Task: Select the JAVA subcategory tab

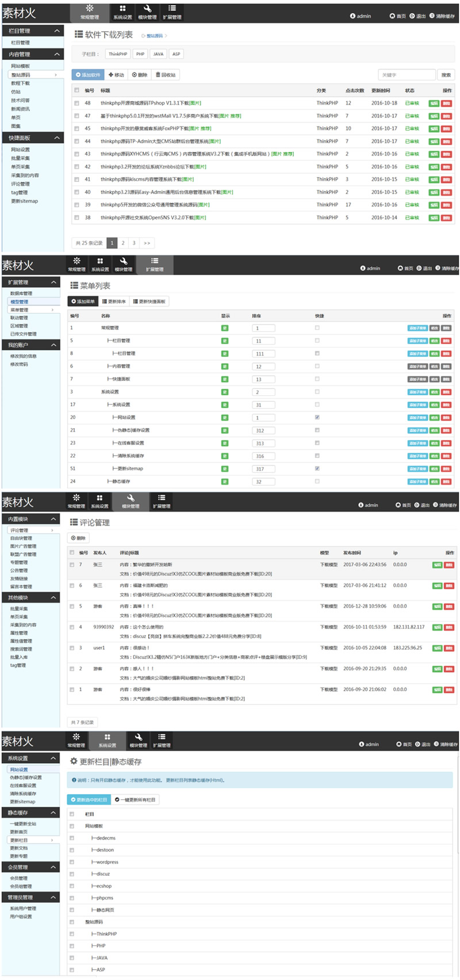Action: tap(158, 54)
